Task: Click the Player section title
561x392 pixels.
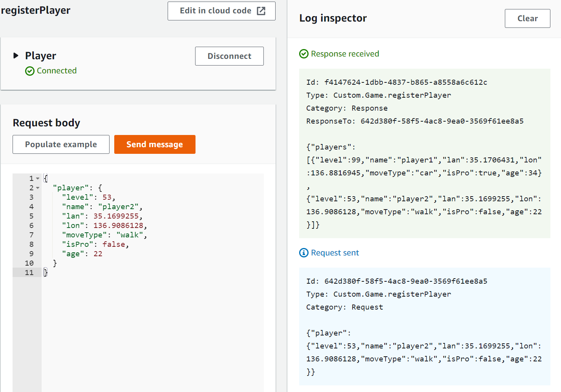Action: tap(40, 56)
